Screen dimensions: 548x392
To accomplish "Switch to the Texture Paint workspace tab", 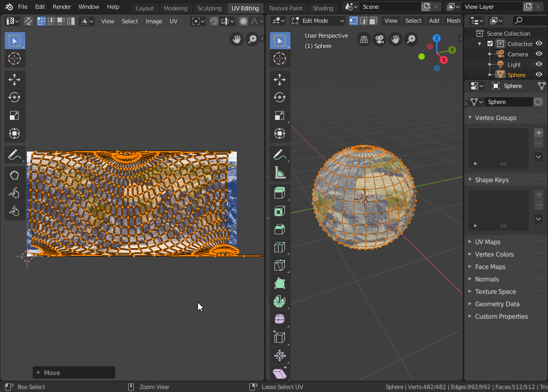I will click(x=285, y=8).
